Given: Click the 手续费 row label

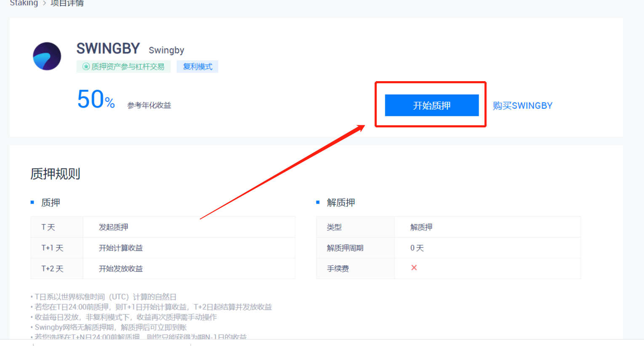Looking at the screenshot, I should [338, 269].
